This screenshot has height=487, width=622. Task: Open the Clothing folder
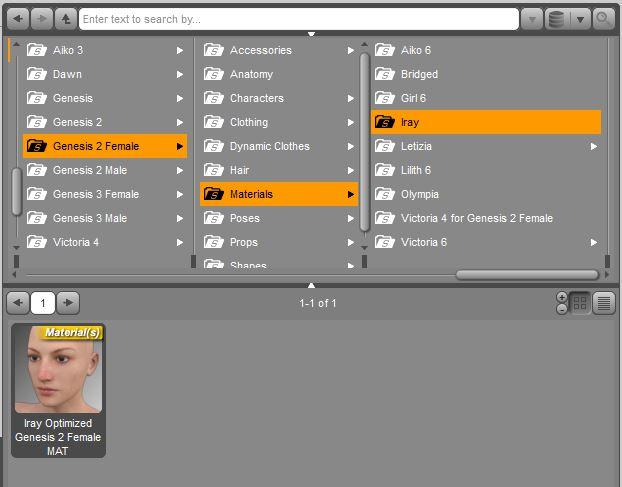point(279,122)
